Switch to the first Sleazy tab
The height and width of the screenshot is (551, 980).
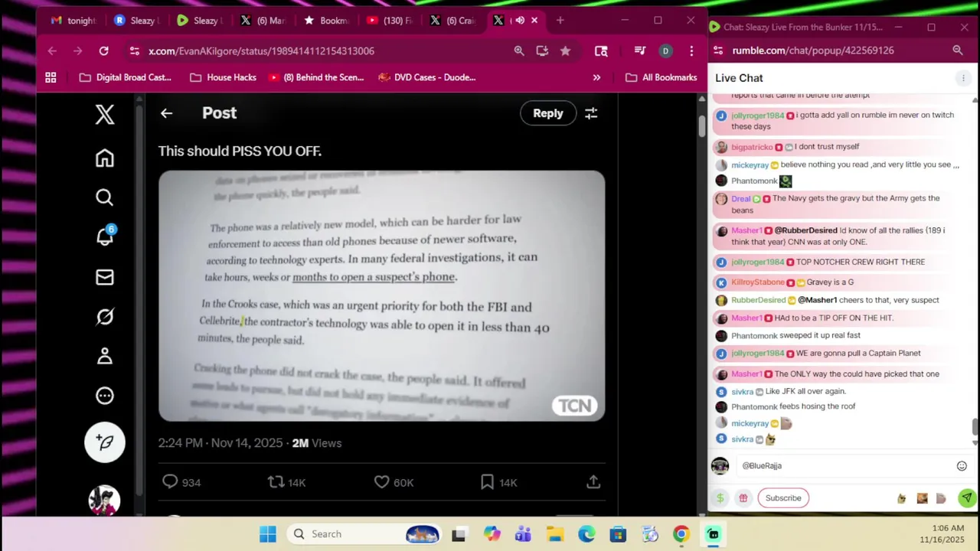pos(136,21)
